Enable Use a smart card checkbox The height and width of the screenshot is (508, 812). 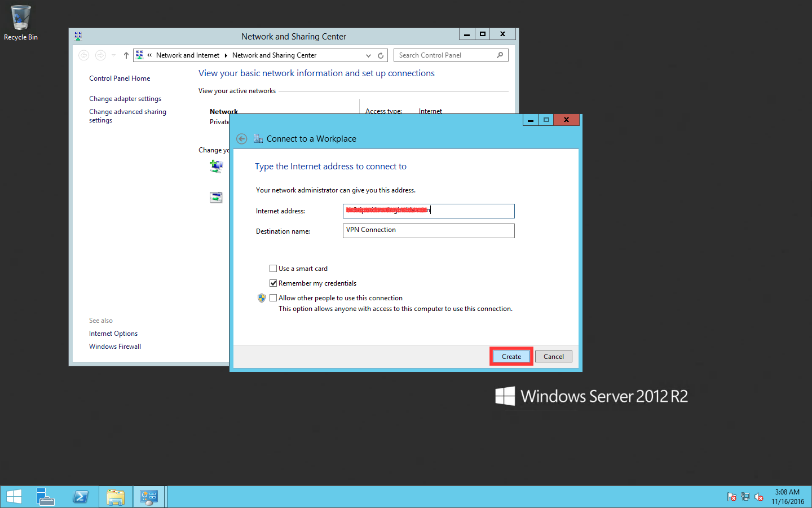click(x=273, y=269)
